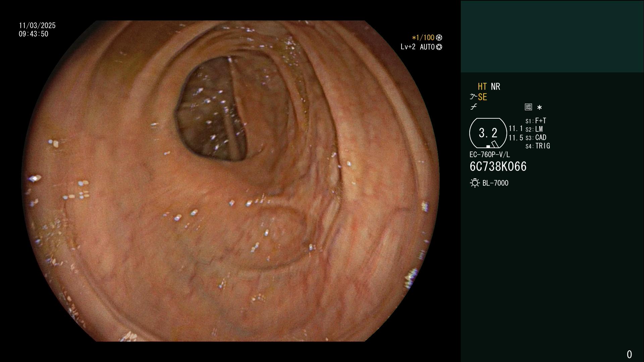Click the empty teal panel above HT
The image size is (644, 362).
[552, 37]
